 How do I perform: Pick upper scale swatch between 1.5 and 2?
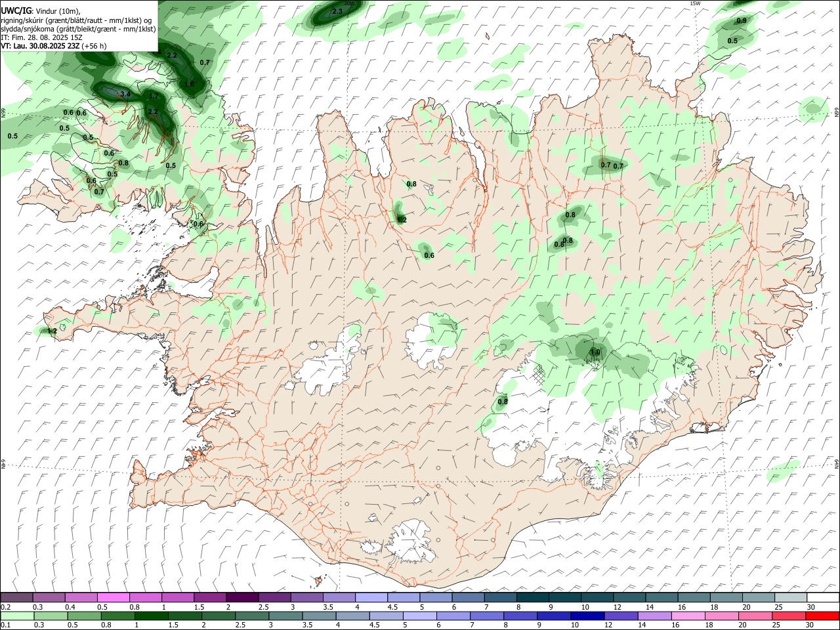pyautogui.click(x=210, y=597)
